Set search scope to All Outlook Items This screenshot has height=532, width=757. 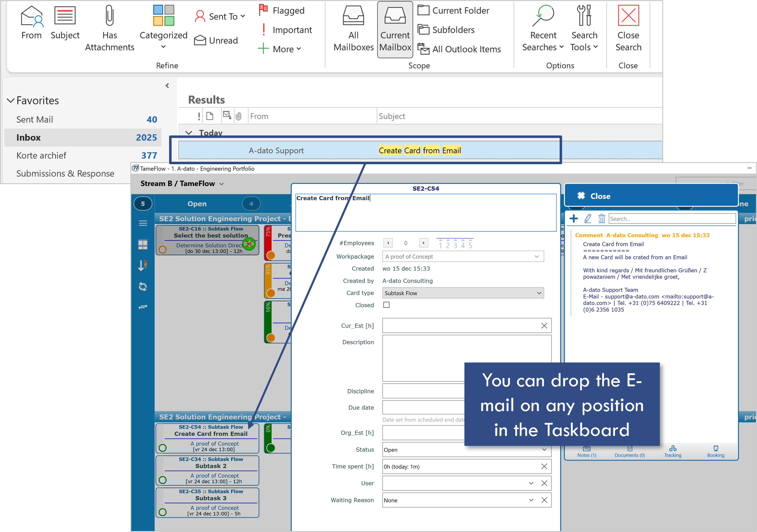coord(459,49)
